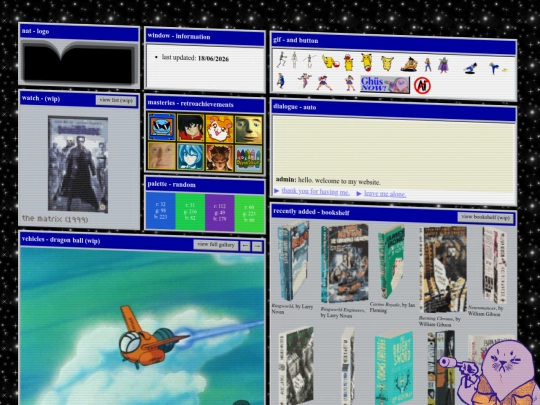Pick the purple swatch r: 112 g: 49
This screenshot has height=405, width=540.
coord(219,213)
